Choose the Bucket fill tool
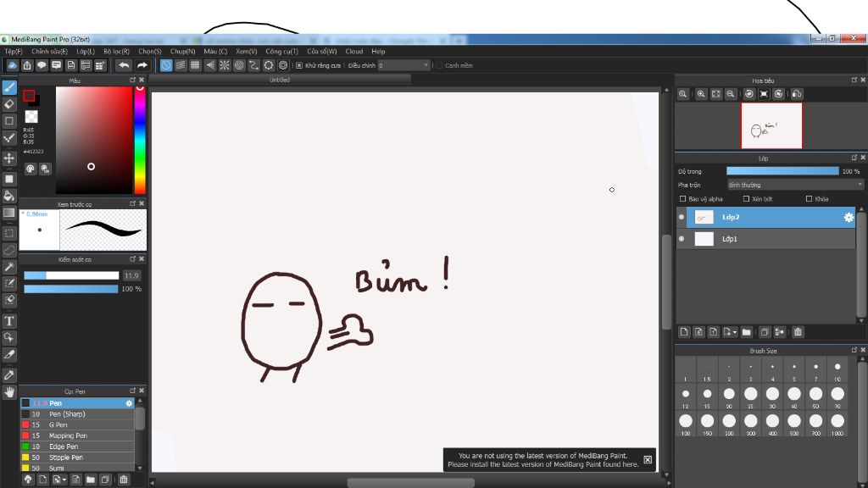Viewport: 868px width, 488px height. [9, 196]
